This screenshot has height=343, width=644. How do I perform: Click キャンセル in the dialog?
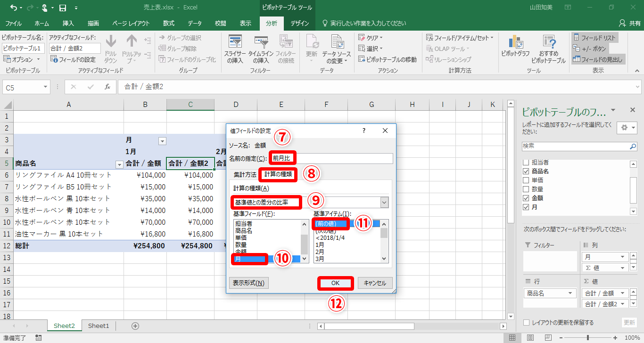coord(375,283)
